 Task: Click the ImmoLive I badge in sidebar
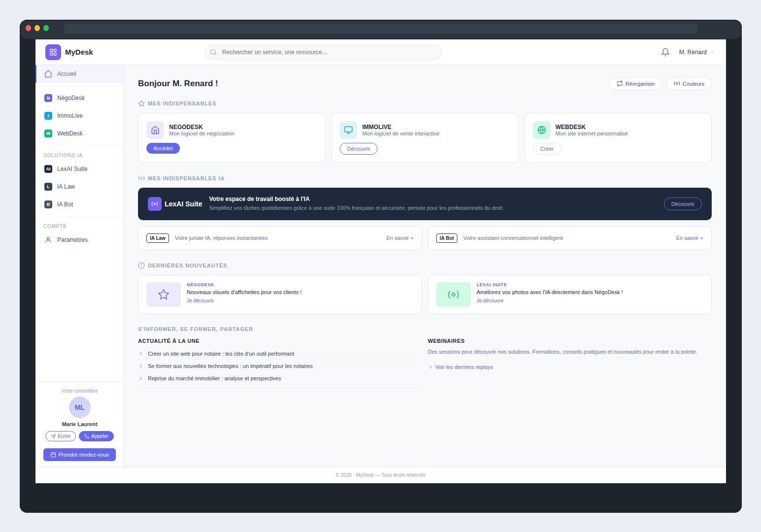coord(48,116)
